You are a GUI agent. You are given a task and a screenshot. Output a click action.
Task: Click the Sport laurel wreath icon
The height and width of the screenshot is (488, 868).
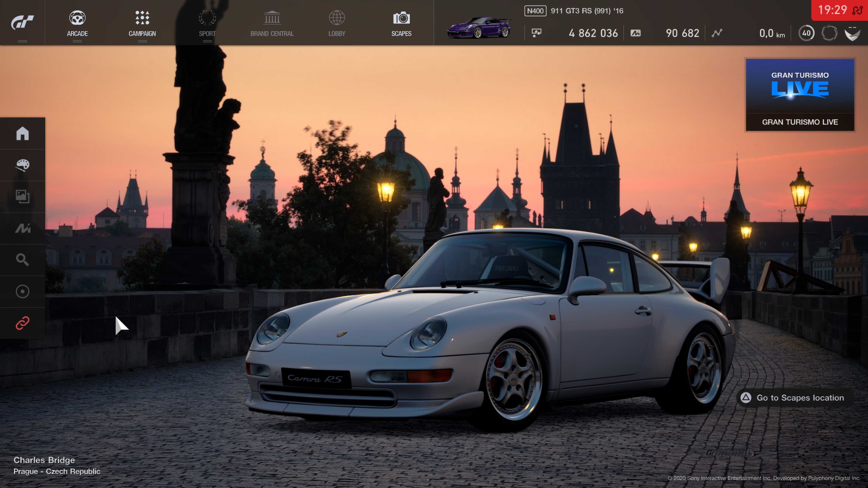pos(207,18)
